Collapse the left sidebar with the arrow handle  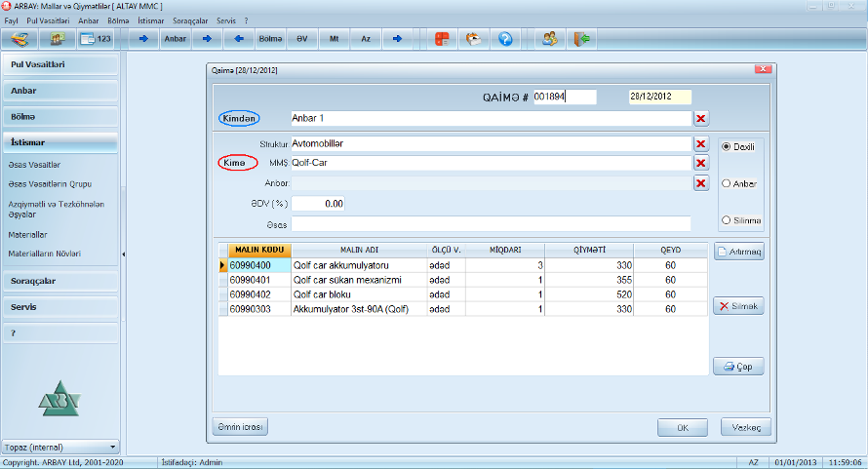(x=123, y=254)
